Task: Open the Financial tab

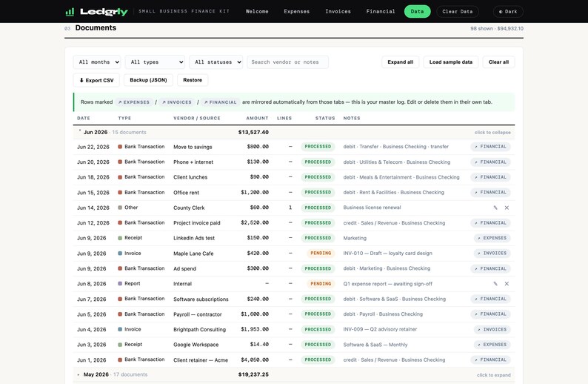Action: (380, 12)
